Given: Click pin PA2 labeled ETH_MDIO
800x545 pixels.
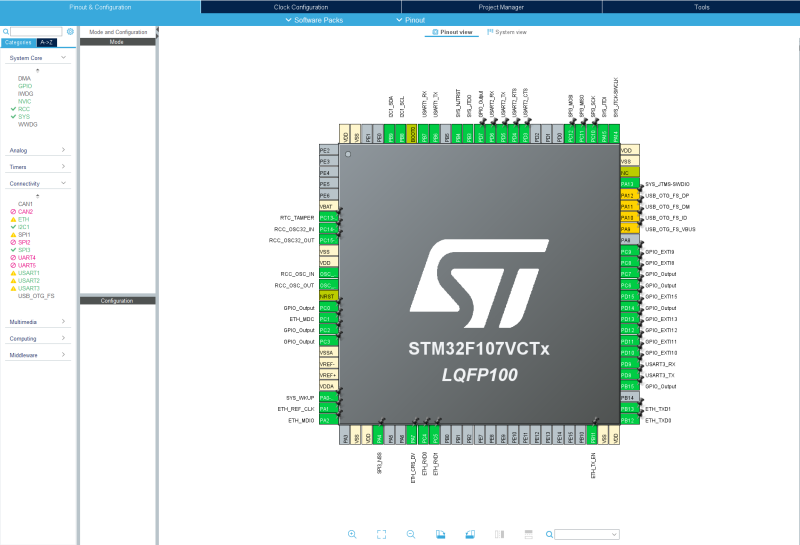Looking at the screenshot, I should coord(329,420).
